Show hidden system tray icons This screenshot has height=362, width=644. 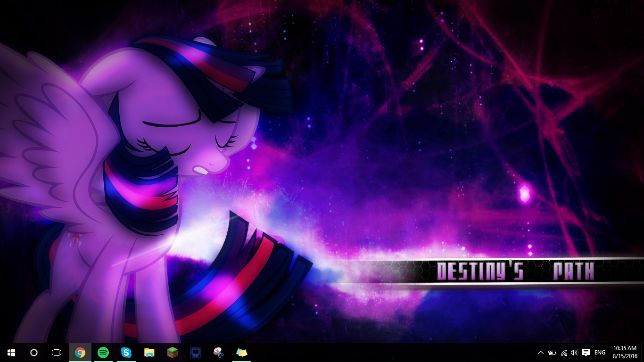pyautogui.click(x=541, y=353)
